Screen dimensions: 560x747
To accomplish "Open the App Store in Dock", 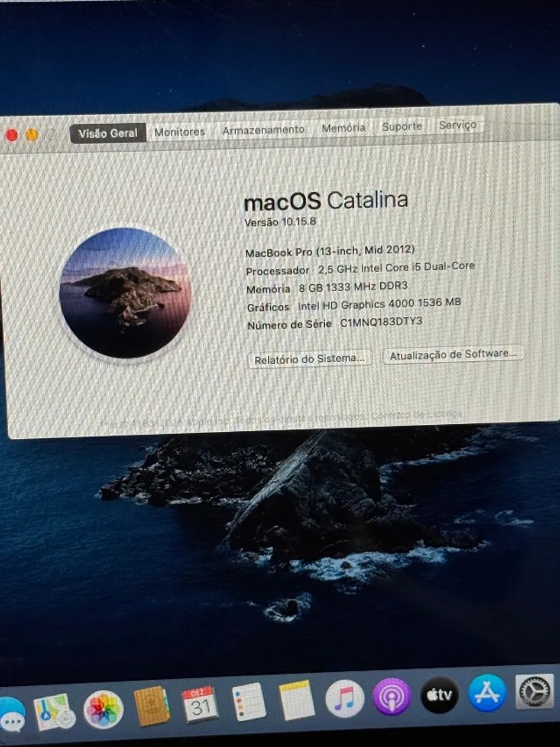I will point(487,693).
